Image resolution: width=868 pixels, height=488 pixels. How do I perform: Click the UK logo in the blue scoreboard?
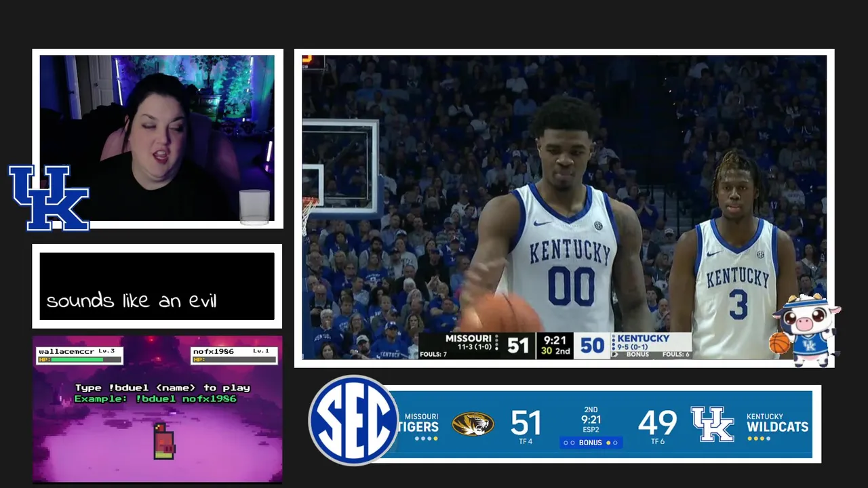click(x=712, y=424)
